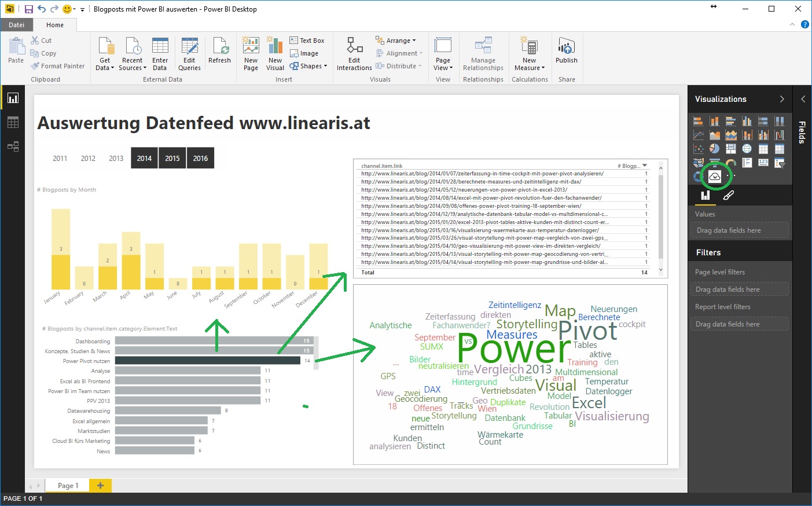812x506 pixels.
Task: Enable the 2012 year in slicer
Action: click(88, 158)
